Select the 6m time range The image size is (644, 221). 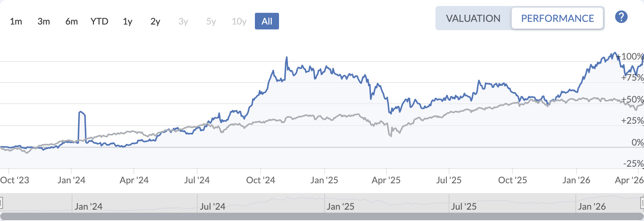pos(71,21)
